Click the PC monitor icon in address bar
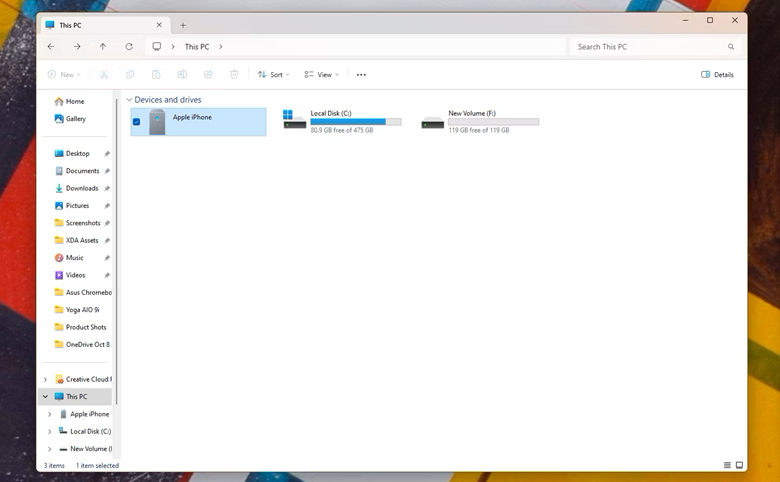This screenshot has width=780, height=482. pos(157,46)
